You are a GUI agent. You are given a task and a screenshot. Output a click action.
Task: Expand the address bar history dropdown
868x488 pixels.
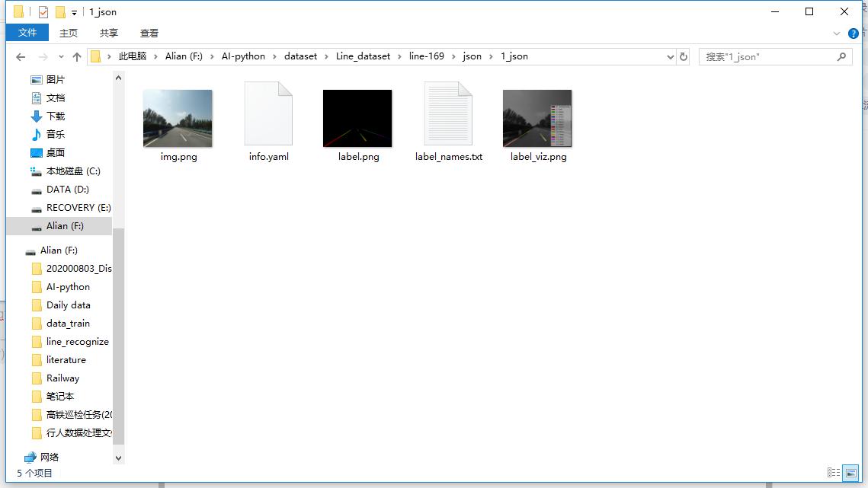tap(670, 56)
